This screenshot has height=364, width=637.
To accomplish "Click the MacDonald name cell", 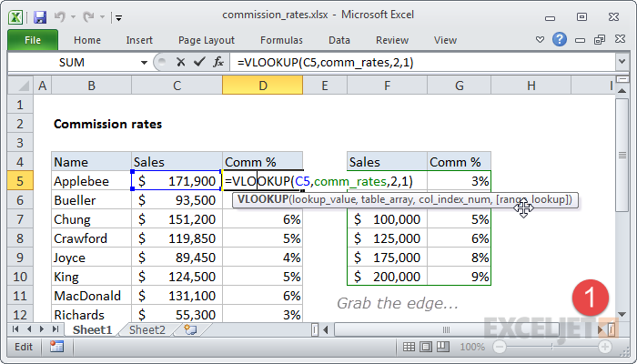I will click(91, 296).
